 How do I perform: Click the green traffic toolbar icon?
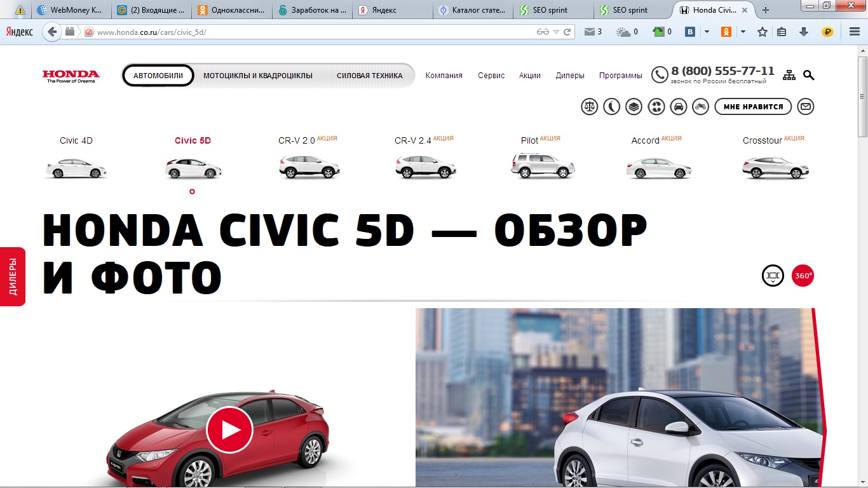click(x=661, y=32)
